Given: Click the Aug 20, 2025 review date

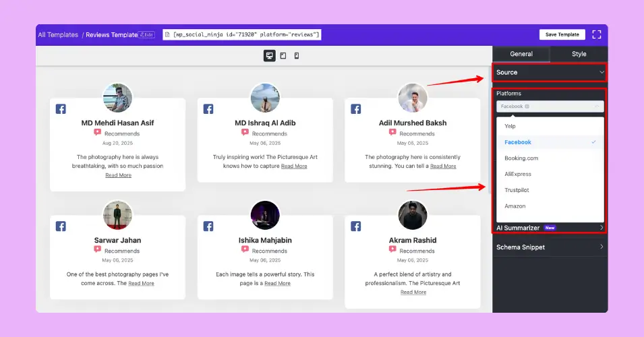Looking at the screenshot, I should (x=117, y=144).
